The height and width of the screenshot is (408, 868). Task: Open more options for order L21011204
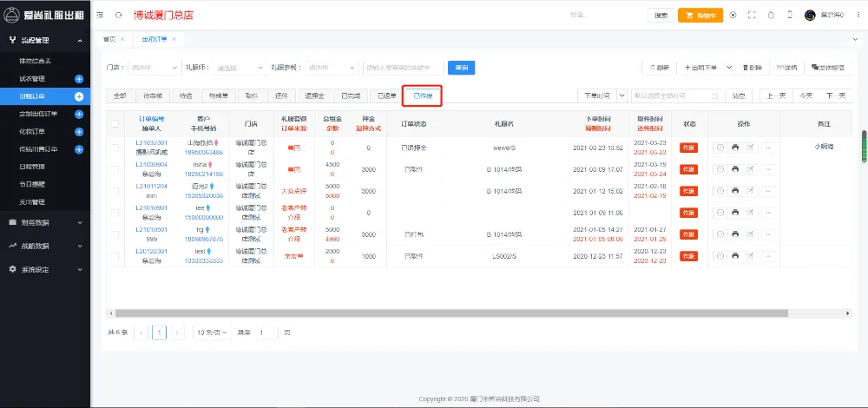[767, 191]
